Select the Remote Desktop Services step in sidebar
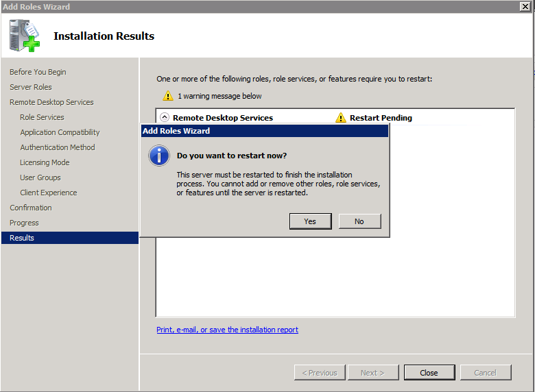Image resolution: width=535 pixels, height=392 pixels. (51, 102)
